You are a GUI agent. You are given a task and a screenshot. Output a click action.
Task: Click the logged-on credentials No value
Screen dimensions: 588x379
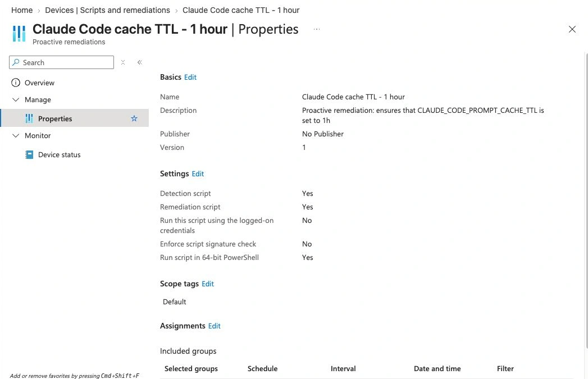coord(307,221)
